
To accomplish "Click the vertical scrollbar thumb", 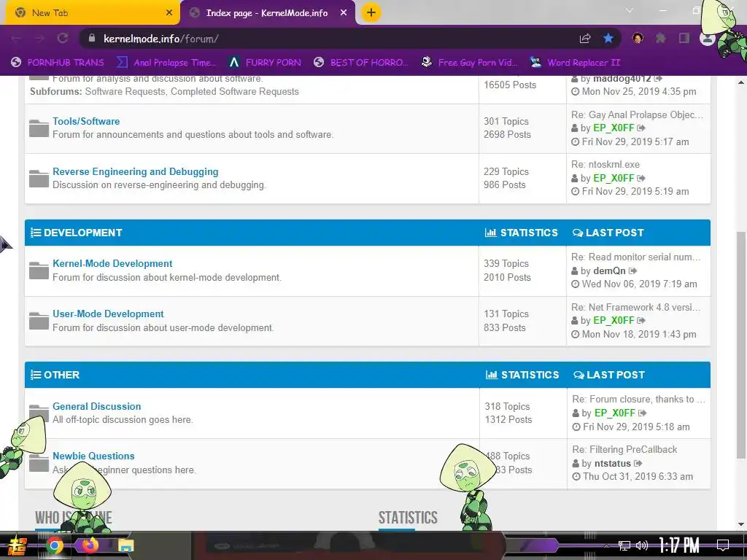I will (x=741, y=345).
